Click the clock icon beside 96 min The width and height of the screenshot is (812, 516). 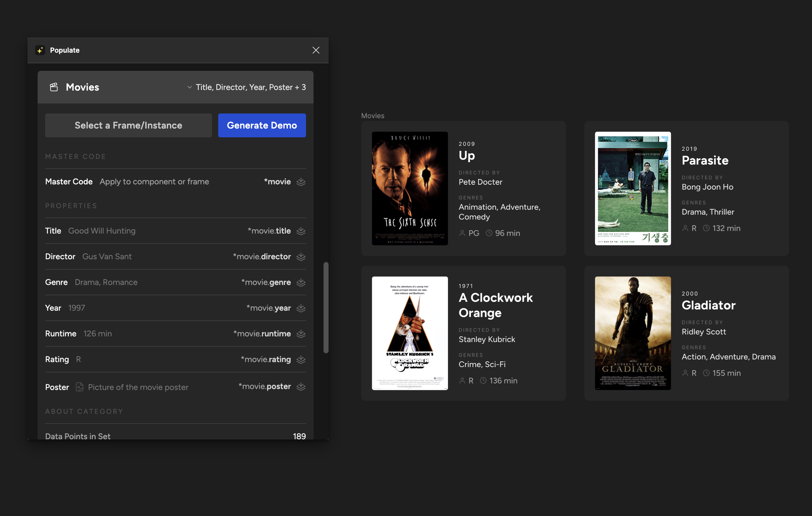point(489,233)
